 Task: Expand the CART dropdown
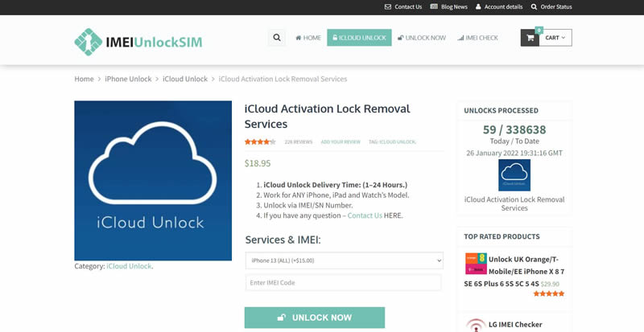point(555,38)
